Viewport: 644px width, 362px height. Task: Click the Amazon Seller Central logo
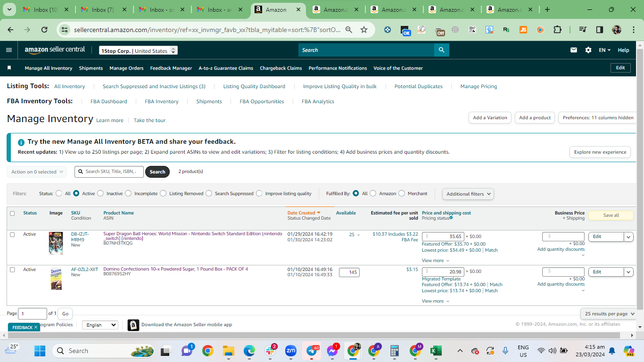tap(55, 50)
